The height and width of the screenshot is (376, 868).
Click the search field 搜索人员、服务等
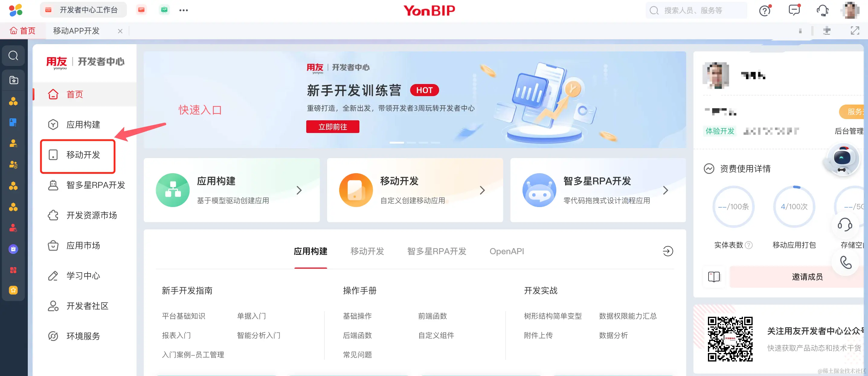click(696, 11)
